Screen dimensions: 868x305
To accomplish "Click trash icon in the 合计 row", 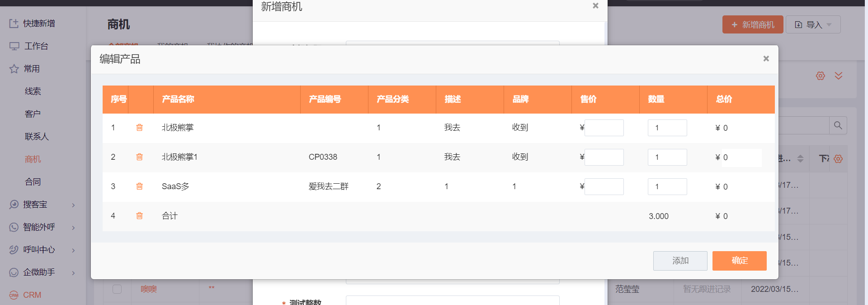I will (139, 216).
